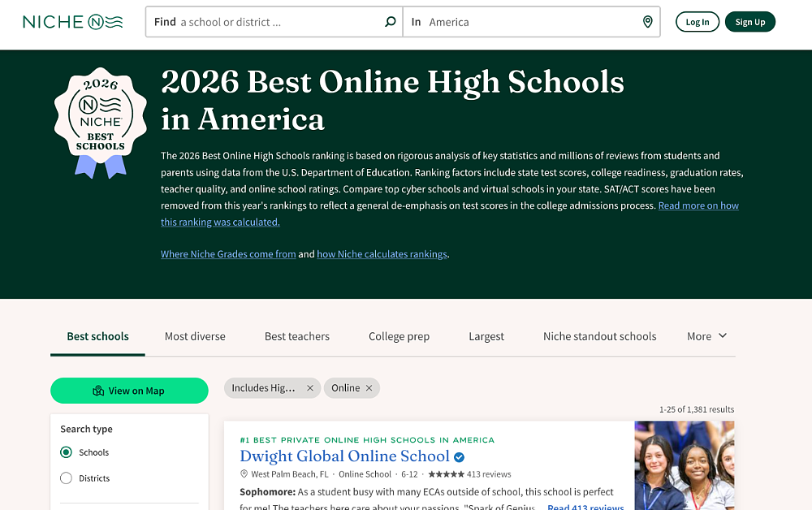812x510 pixels.
Task: Select the Districts search type radio button
Action: [66, 478]
